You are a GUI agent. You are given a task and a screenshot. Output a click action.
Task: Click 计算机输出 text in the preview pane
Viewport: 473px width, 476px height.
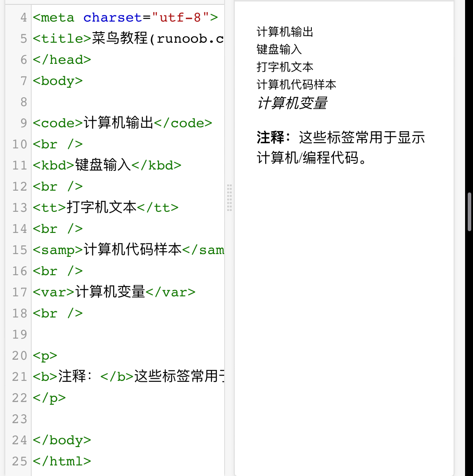285,32
